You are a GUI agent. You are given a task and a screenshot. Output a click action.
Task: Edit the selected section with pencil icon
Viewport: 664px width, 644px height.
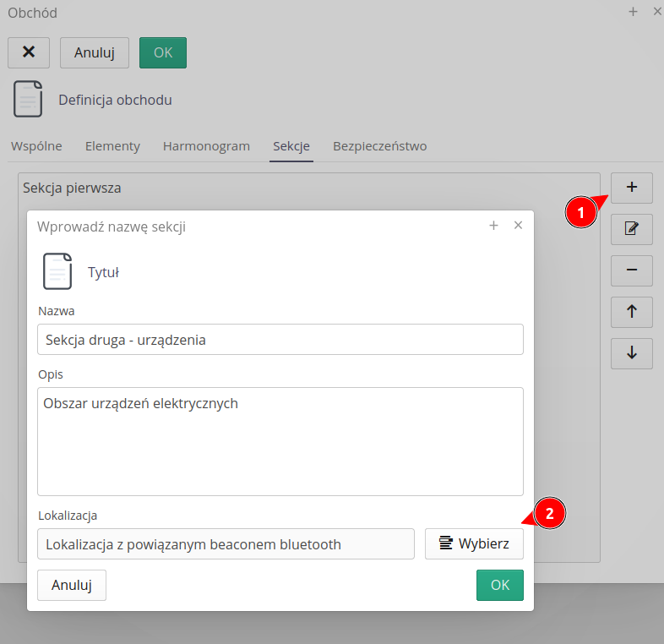[x=632, y=228]
